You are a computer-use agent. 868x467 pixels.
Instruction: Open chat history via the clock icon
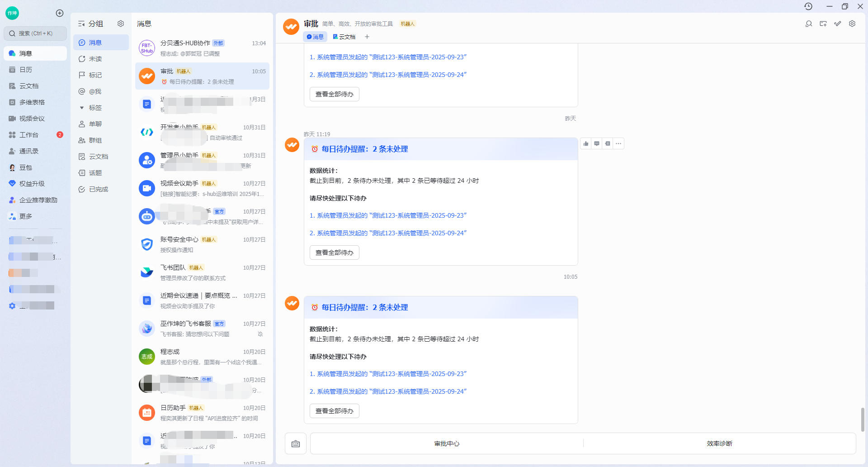[x=809, y=6]
